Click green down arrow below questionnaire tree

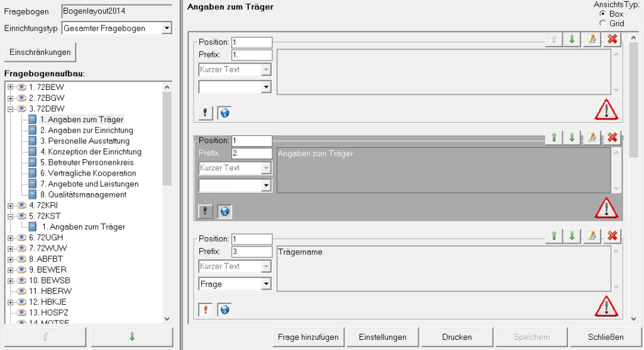coord(132,337)
